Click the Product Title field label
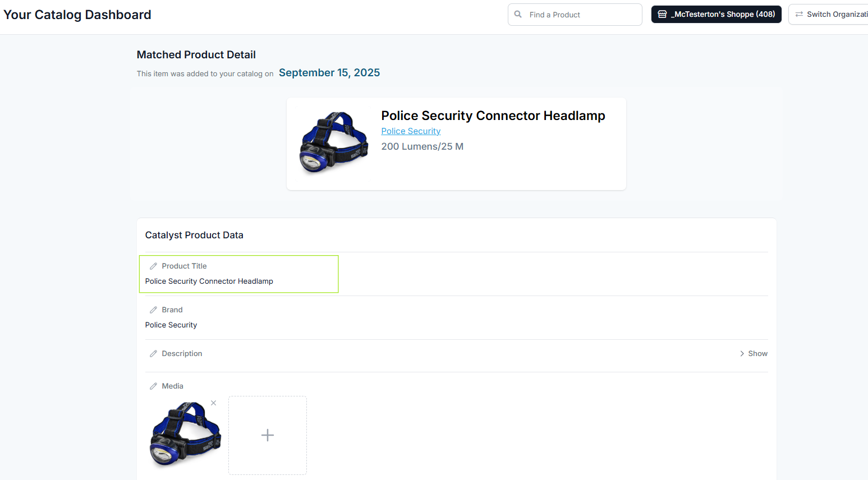Image resolution: width=868 pixels, height=480 pixels. tap(184, 266)
